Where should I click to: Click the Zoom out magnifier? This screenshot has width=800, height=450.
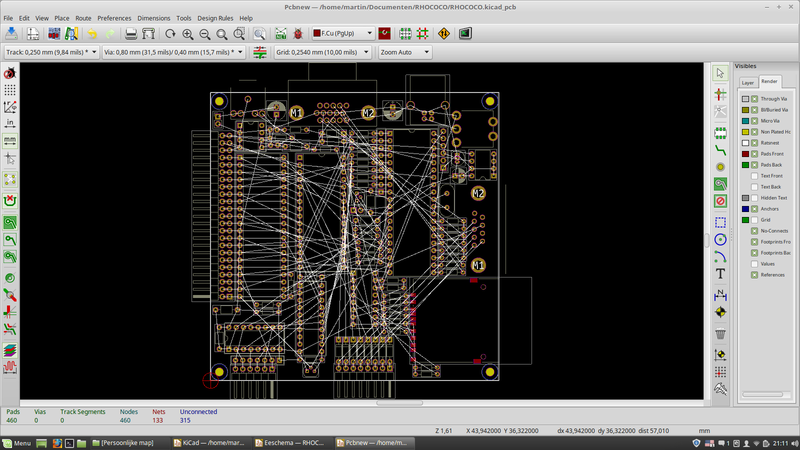[x=205, y=34]
